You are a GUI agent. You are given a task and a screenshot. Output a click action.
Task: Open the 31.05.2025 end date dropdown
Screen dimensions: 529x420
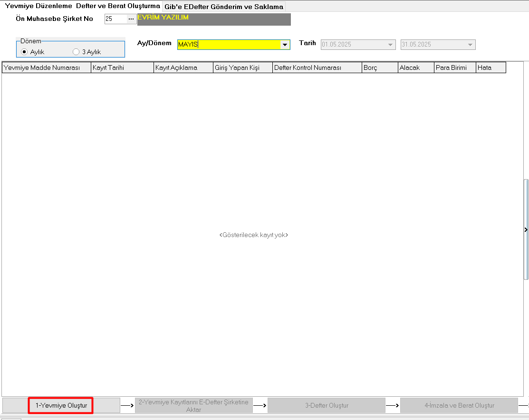pyautogui.click(x=470, y=45)
